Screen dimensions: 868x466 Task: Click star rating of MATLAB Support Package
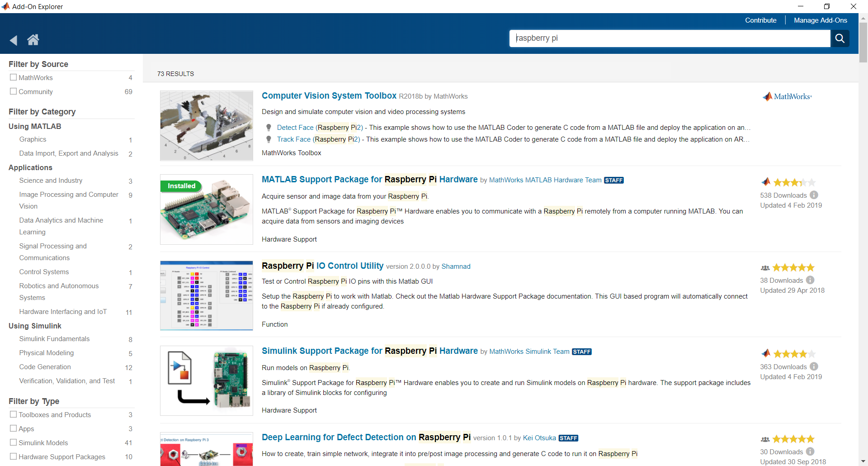(x=794, y=182)
